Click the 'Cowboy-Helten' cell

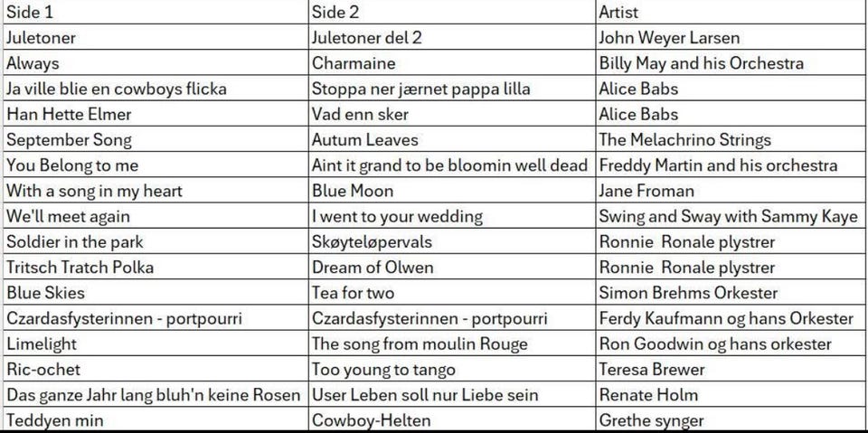(x=452, y=419)
